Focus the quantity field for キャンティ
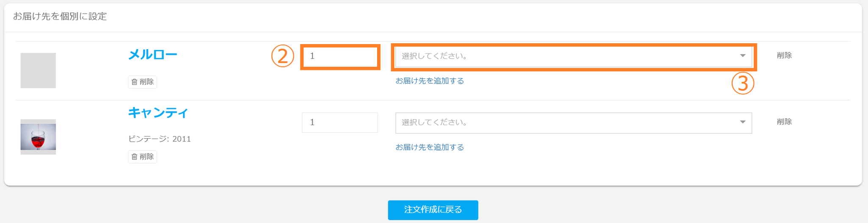868x223 pixels. click(x=340, y=123)
